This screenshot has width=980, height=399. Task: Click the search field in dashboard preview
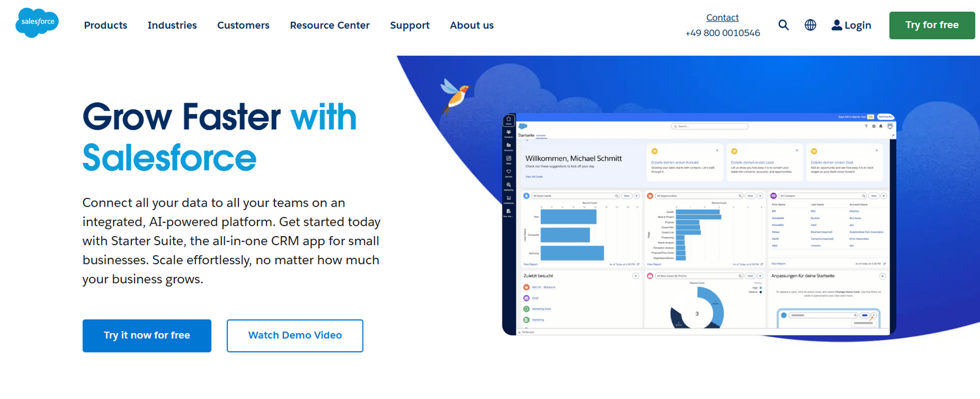(x=710, y=126)
